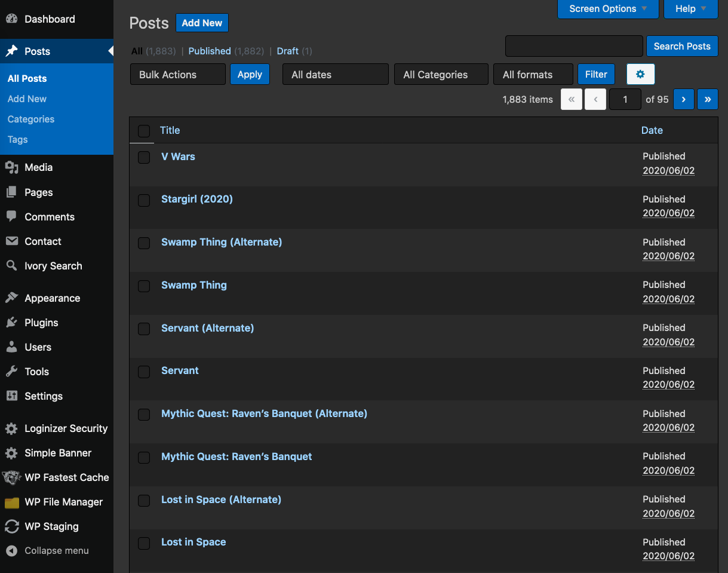Click the Appearance paintbrush icon

11,298
